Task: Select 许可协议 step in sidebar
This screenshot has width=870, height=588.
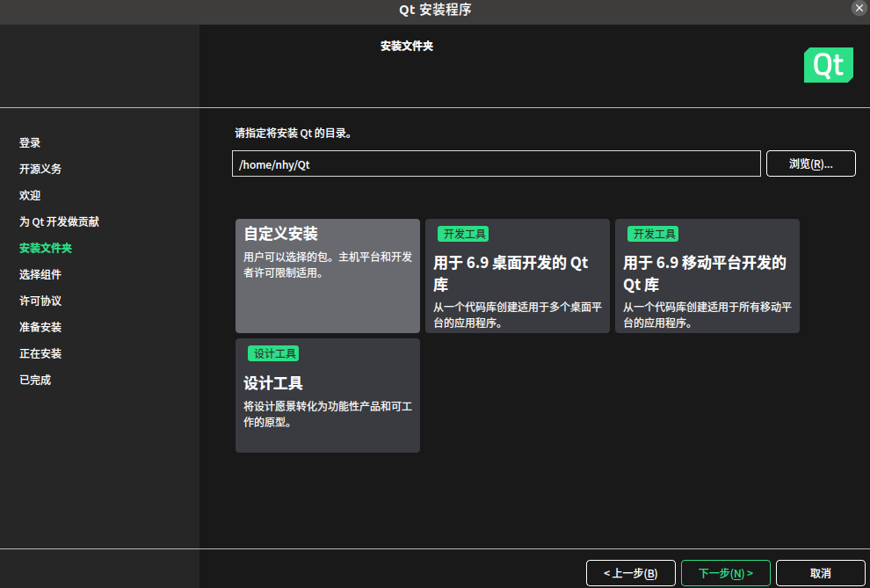Action: pos(40,301)
